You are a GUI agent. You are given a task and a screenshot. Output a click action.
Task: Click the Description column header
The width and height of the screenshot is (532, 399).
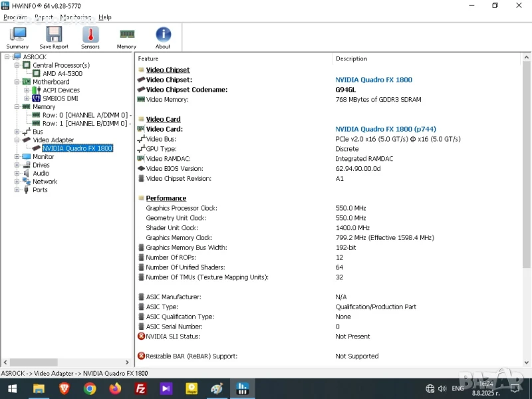point(351,59)
